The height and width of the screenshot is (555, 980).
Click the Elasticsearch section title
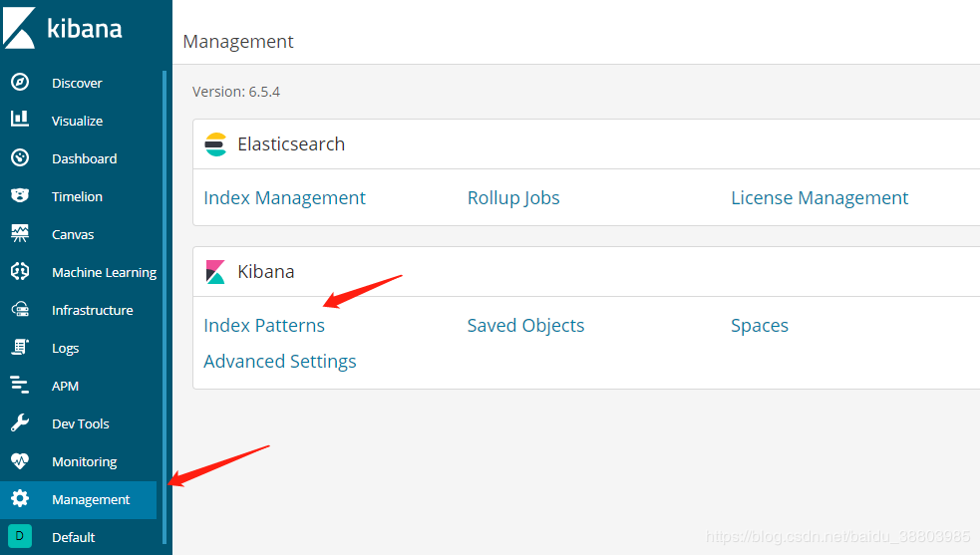(291, 144)
